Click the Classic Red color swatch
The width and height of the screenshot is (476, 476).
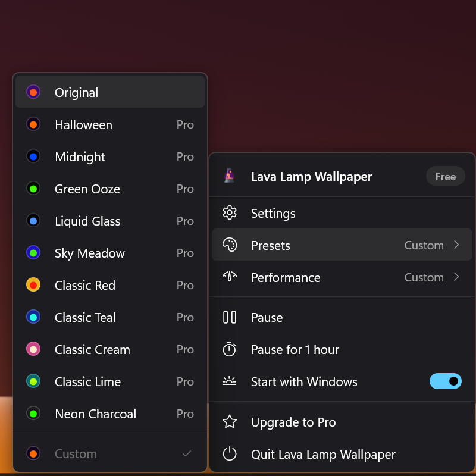click(x=33, y=285)
